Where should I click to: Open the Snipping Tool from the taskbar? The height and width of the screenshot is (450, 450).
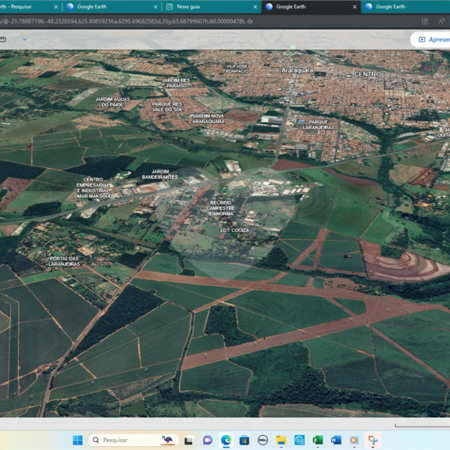tap(373, 440)
